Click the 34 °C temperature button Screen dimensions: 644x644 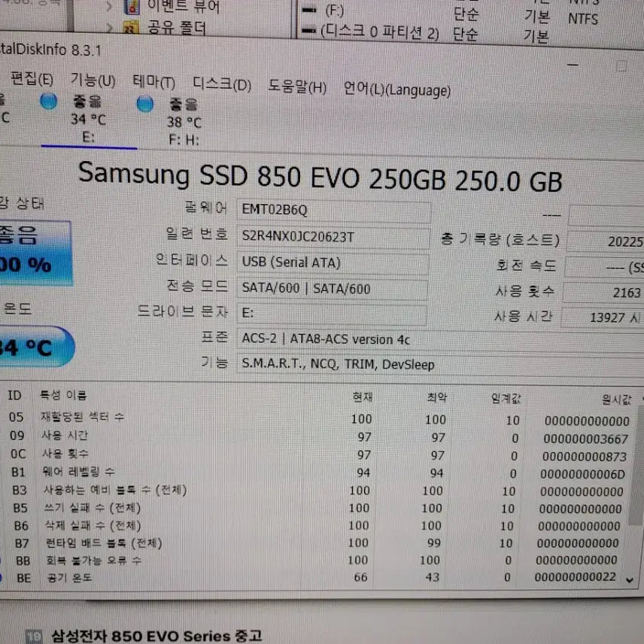click(x=36, y=347)
